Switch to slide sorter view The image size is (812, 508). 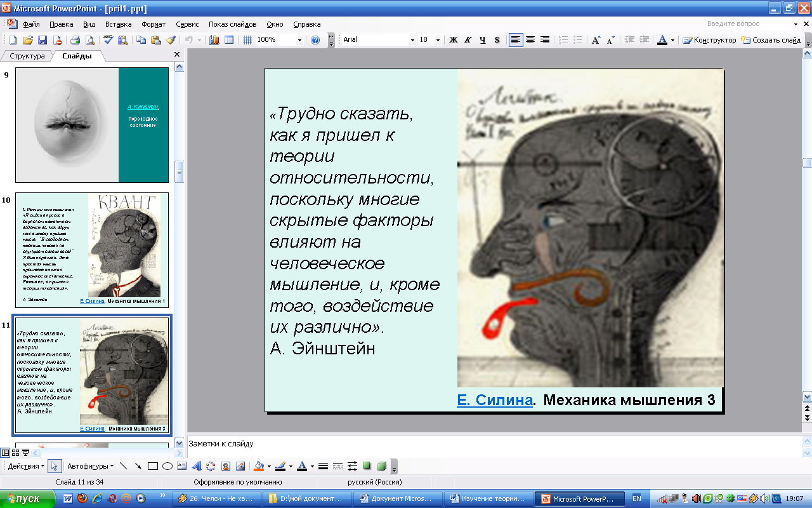pos(15,453)
